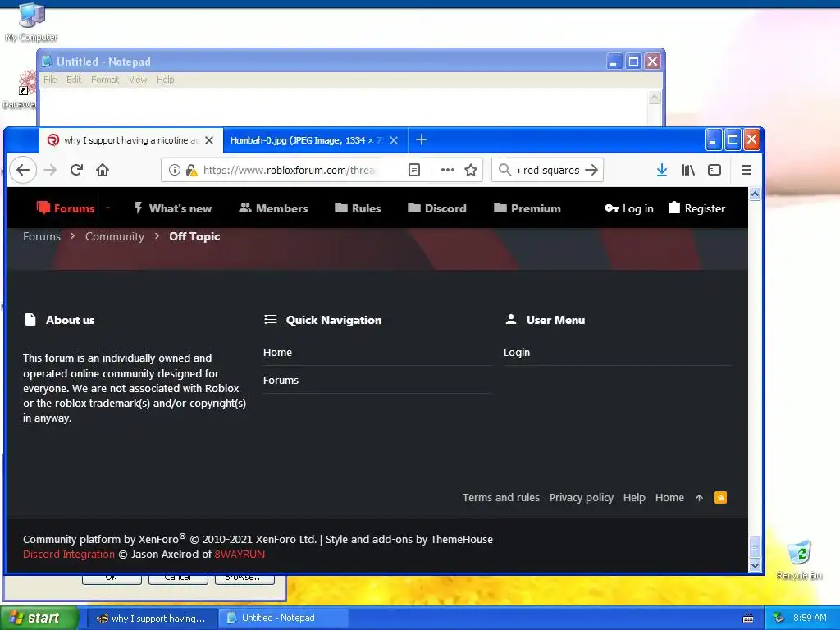This screenshot has width=840, height=630.
Task: Click the RSS feed icon in the footer
Action: 720,498
